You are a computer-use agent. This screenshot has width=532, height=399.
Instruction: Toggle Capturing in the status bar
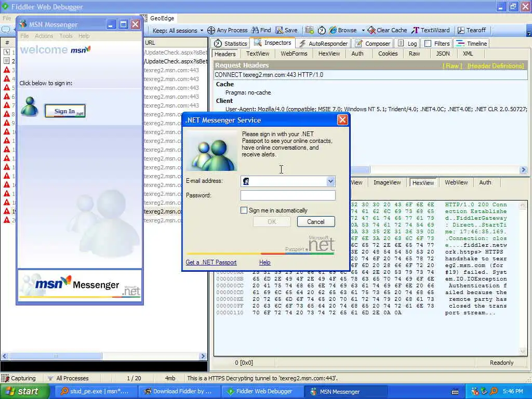tap(19, 378)
